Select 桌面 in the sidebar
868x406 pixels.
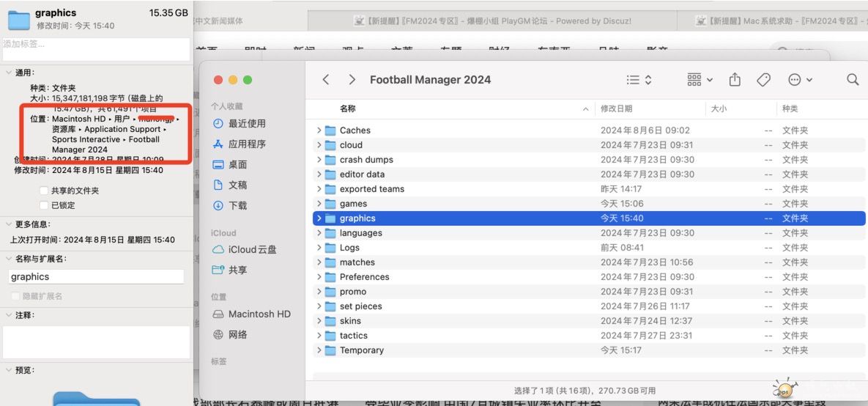[x=230, y=164]
